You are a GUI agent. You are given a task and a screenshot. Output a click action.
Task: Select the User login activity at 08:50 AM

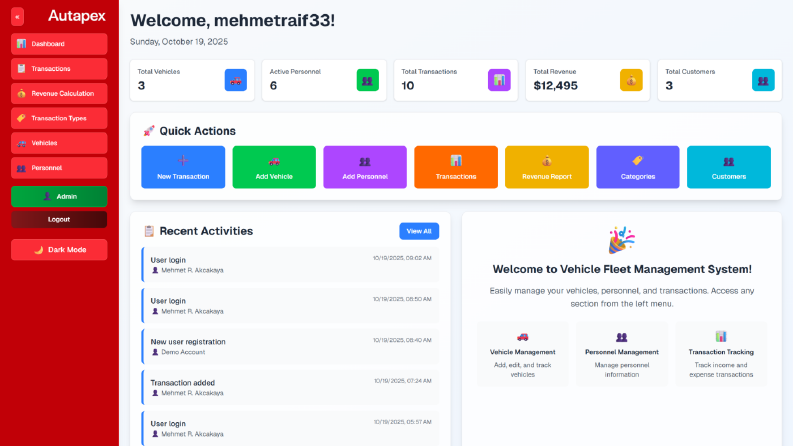point(290,305)
